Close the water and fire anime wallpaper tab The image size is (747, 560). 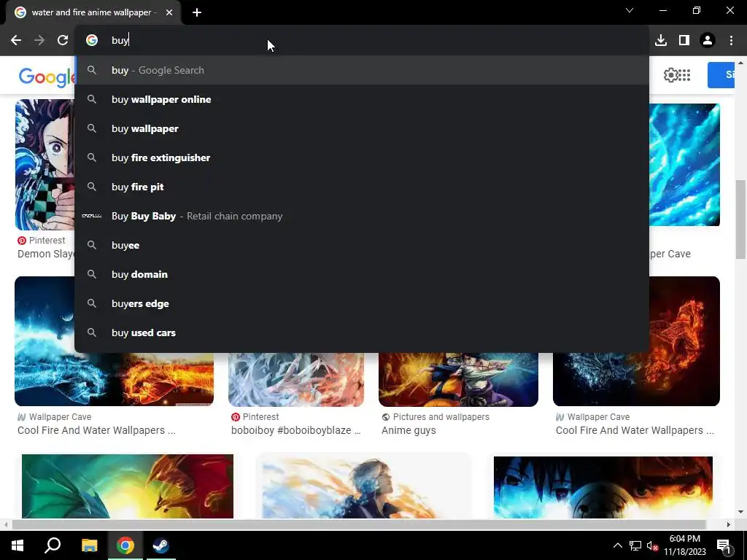click(x=169, y=12)
